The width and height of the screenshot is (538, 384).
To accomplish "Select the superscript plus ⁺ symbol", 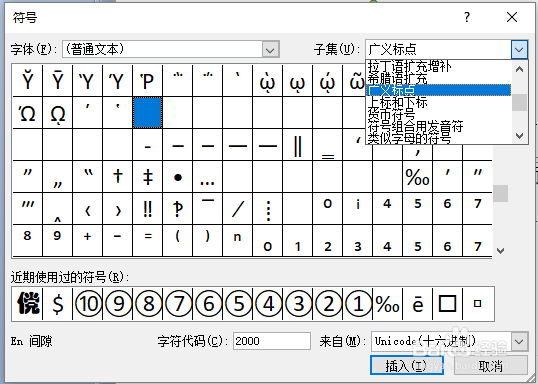I will [x=87, y=240].
